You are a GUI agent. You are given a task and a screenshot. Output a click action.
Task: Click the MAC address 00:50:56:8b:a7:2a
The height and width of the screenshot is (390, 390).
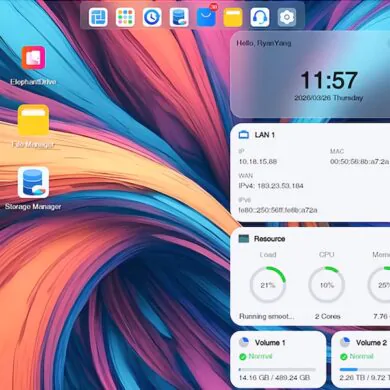tap(359, 162)
